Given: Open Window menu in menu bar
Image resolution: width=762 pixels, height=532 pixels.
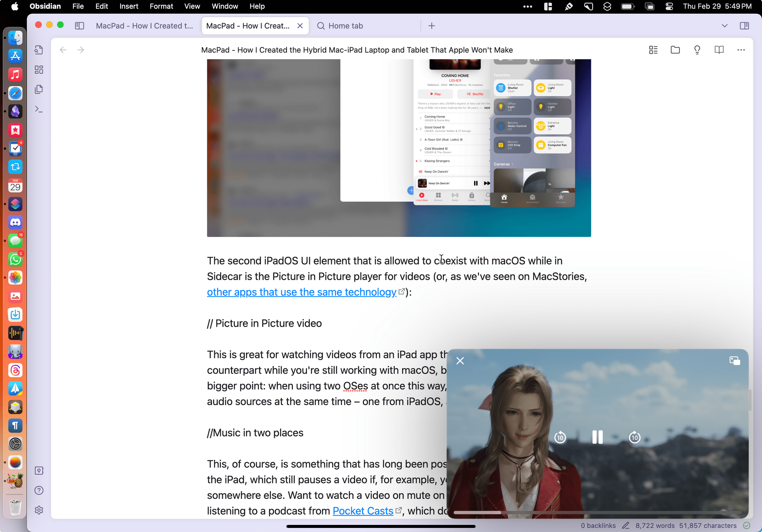Looking at the screenshot, I should [x=225, y=6].
